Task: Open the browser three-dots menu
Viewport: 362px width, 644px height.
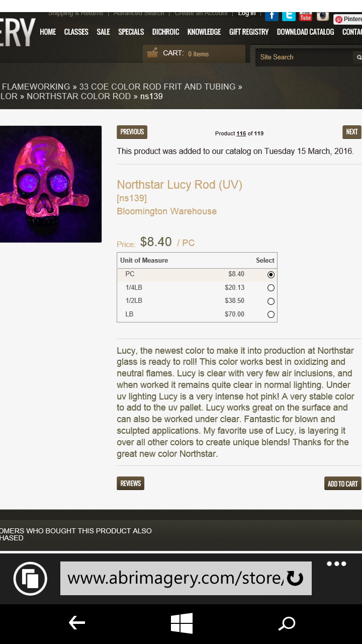Action: (x=336, y=564)
